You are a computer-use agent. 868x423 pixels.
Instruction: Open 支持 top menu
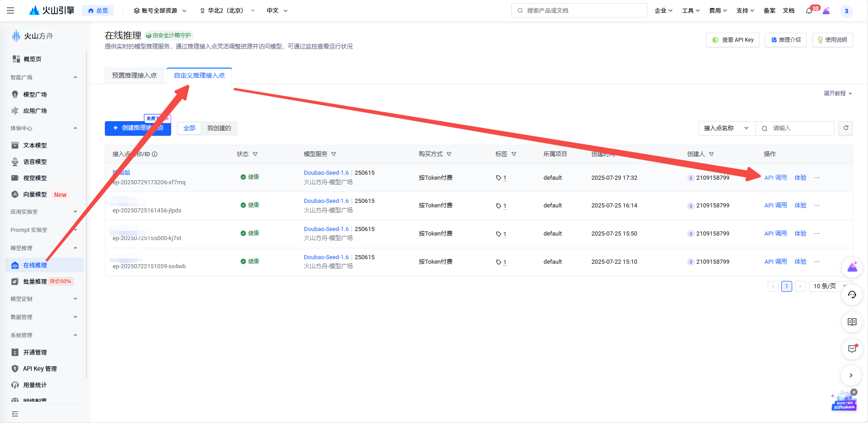coord(745,10)
